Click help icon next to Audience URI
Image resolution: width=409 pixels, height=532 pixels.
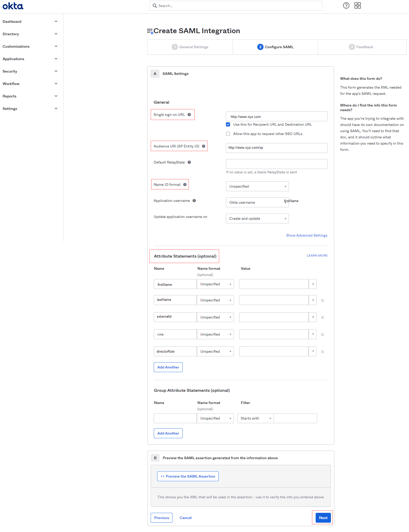point(204,146)
